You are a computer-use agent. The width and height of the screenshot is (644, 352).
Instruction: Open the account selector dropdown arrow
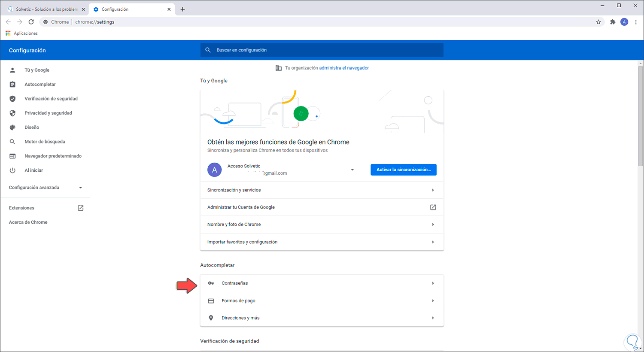[x=352, y=170]
